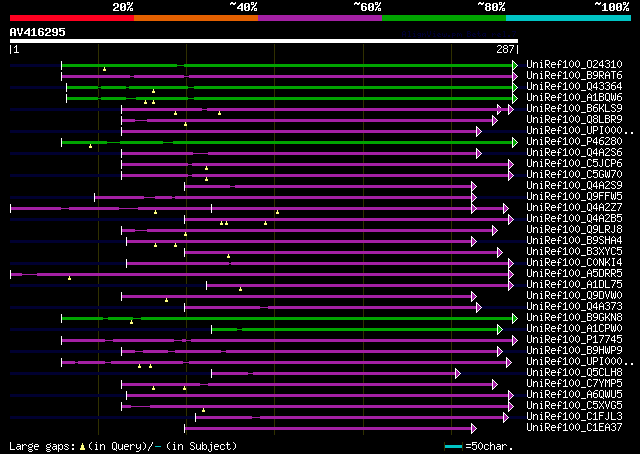Select the UniRef100_A1CPW0 label
The width and height of the screenshot is (640, 454).
coord(574,329)
